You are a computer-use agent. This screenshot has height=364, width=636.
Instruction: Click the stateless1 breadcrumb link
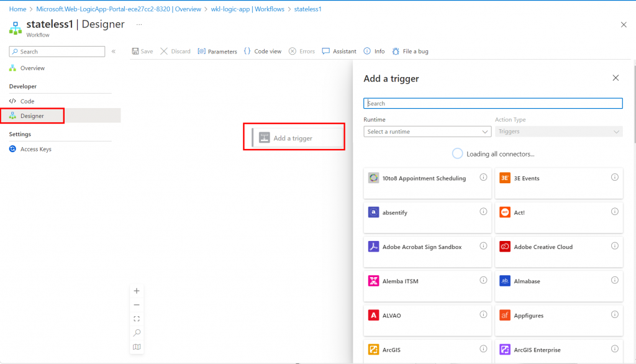(x=307, y=9)
